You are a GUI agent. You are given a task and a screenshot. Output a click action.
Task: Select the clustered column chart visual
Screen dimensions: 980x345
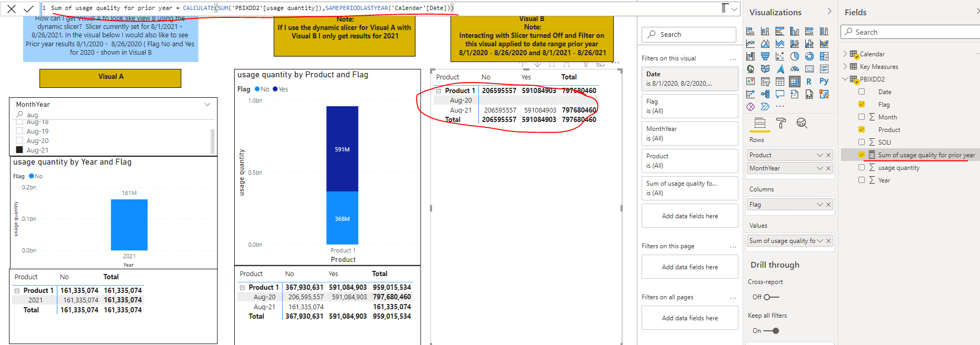[795, 31]
